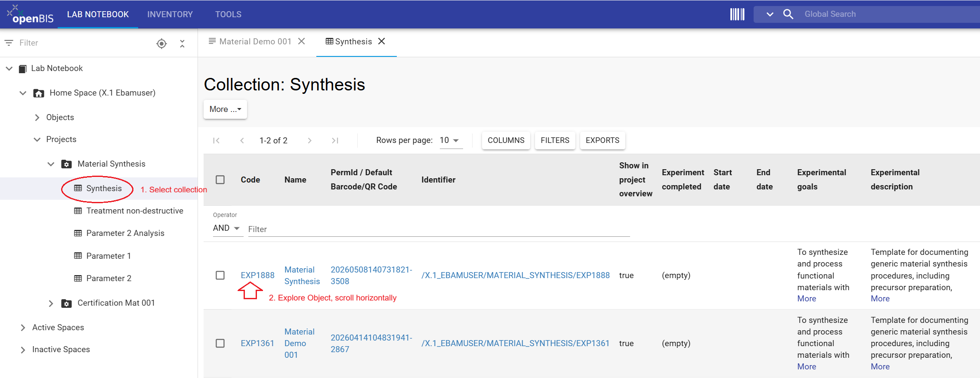
Task: Click the sidebar filter icon
Action: click(x=9, y=43)
